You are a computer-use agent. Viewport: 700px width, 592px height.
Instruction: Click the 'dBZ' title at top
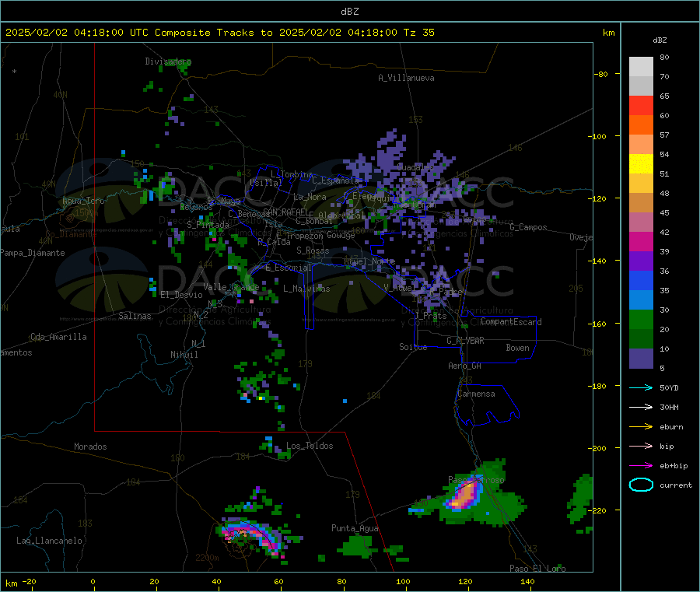(x=349, y=12)
